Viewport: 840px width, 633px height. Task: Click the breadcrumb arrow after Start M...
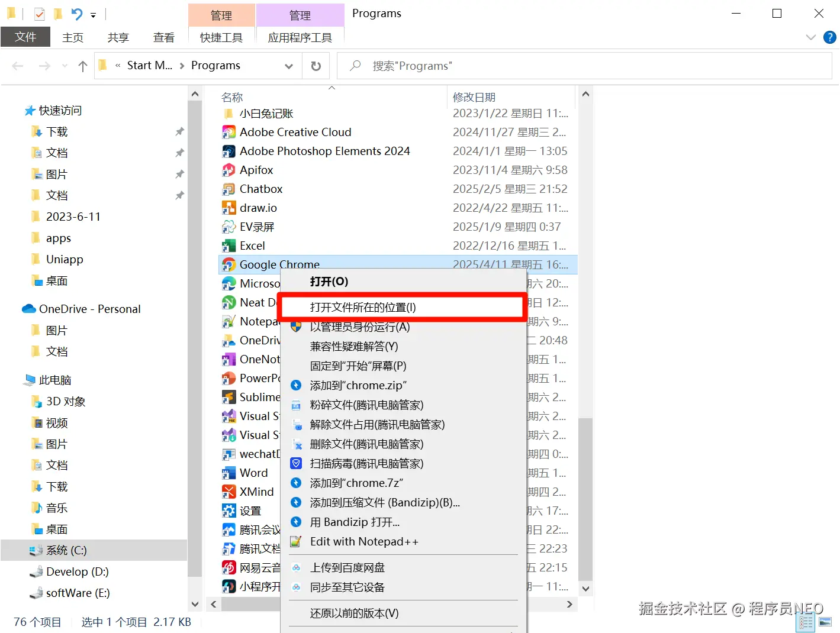coord(182,66)
